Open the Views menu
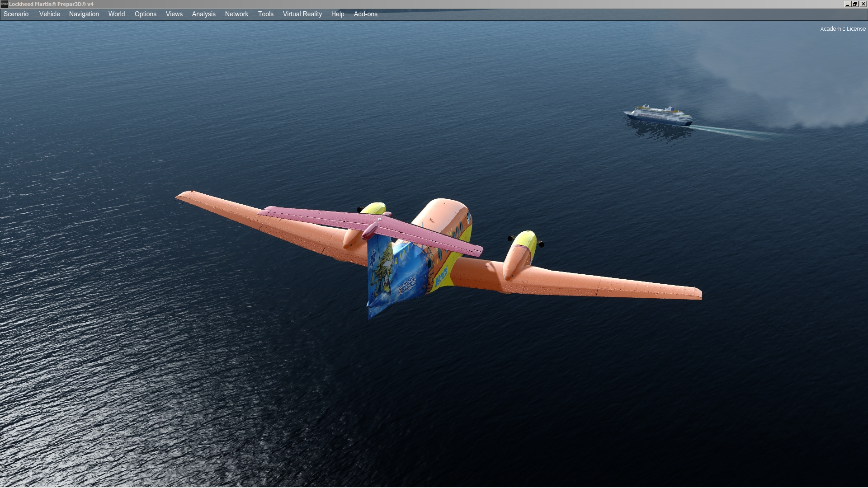 coord(174,14)
